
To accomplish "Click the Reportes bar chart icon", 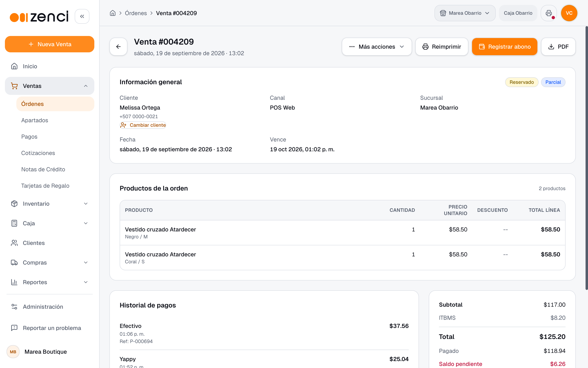I will coord(14,282).
